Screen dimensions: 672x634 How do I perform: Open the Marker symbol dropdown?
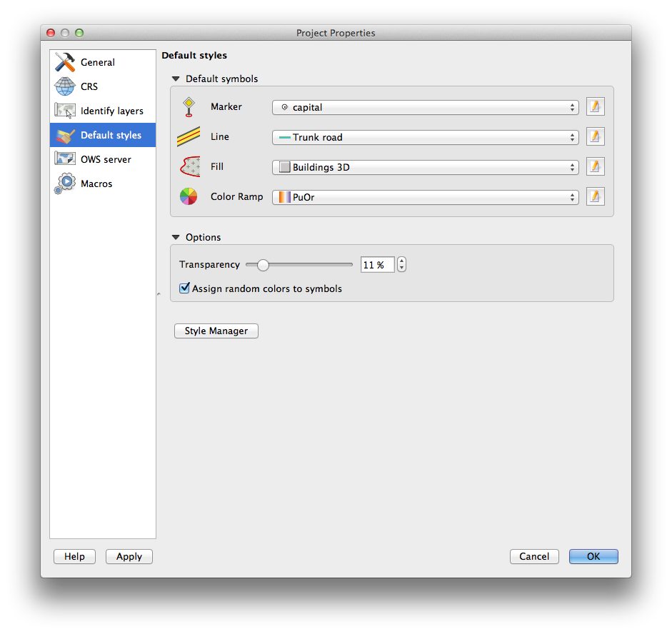[x=425, y=107]
